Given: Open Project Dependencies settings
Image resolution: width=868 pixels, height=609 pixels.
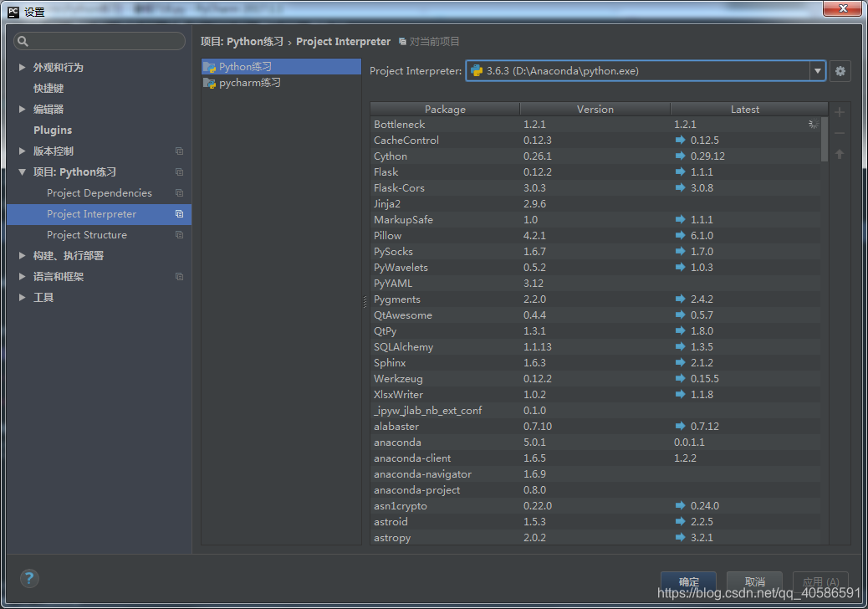Looking at the screenshot, I should coord(99,192).
